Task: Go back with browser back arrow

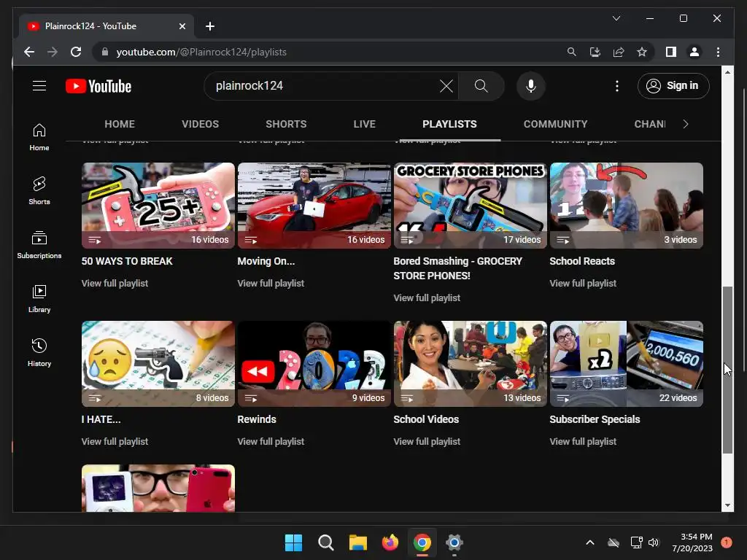Action: coord(29,52)
